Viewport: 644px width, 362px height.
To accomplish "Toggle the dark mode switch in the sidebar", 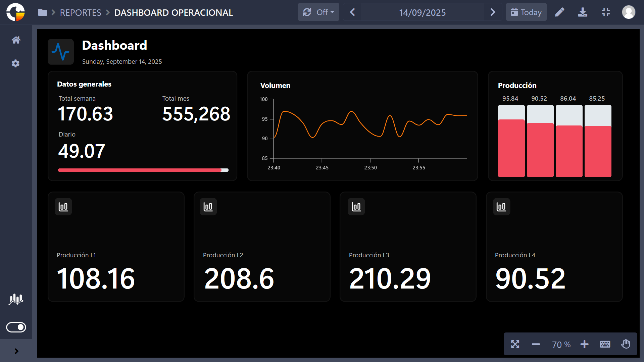I will (x=16, y=327).
